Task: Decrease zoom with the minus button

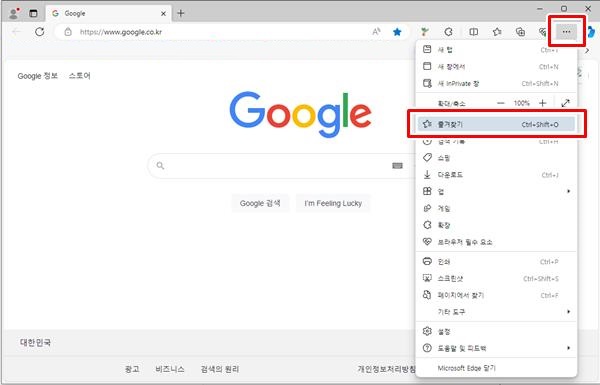Action: pyautogui.click(x=501, y=103)
